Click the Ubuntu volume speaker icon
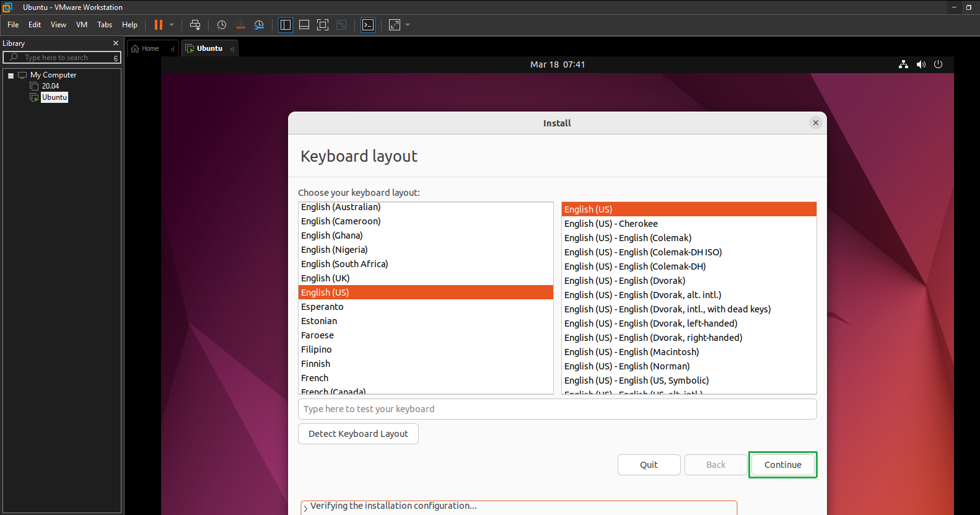980x515 pixels. tap(921, 64)
